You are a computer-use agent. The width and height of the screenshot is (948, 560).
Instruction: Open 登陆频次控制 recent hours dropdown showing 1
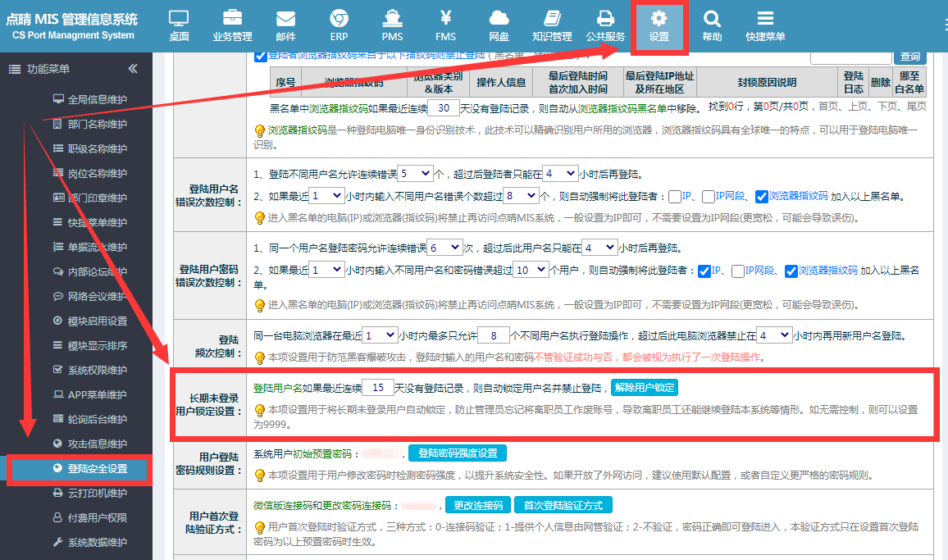click(380, 335)
